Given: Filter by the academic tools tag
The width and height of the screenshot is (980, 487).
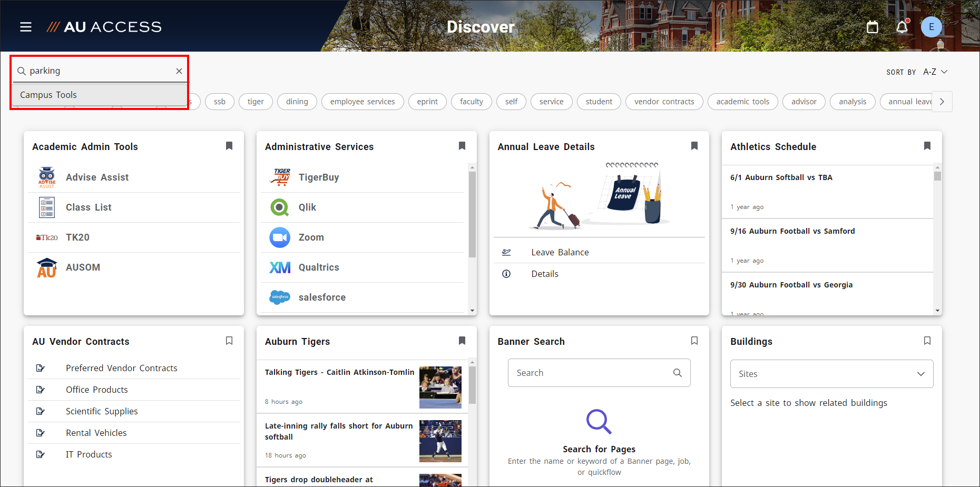Looking at the screenshot, I should tap(743, 102).
